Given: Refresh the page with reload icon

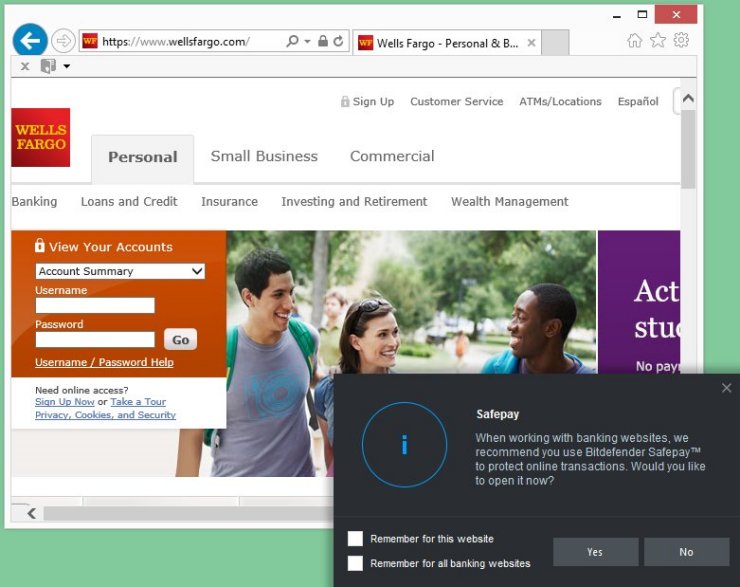Looking at the screenshot, I should coord(338,41).
